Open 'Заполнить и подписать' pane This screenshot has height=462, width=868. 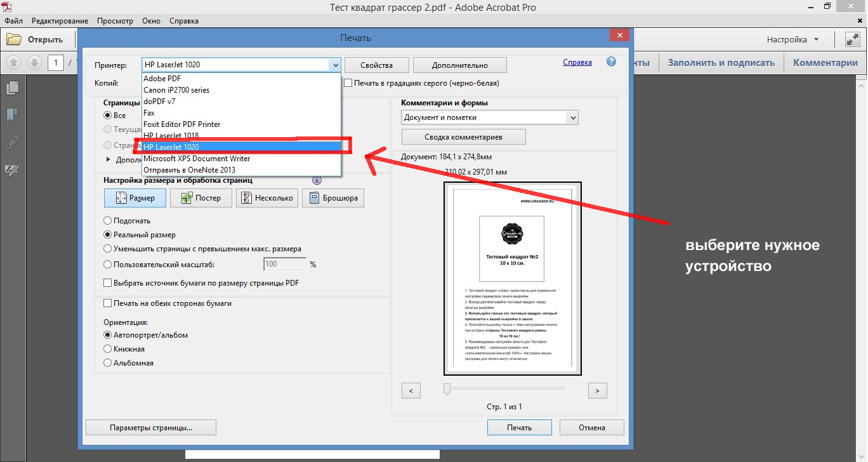(x=721, y=62)
